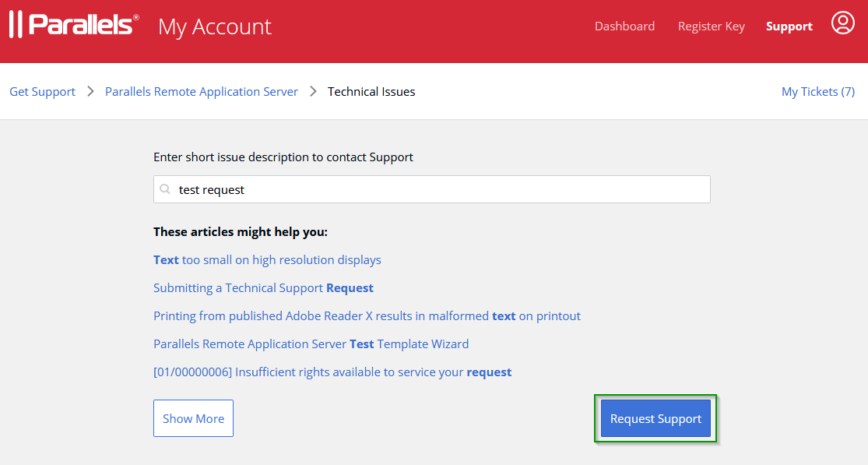Open Parallels Remote Application Server breadcrumb

click(x=202, y=91)
